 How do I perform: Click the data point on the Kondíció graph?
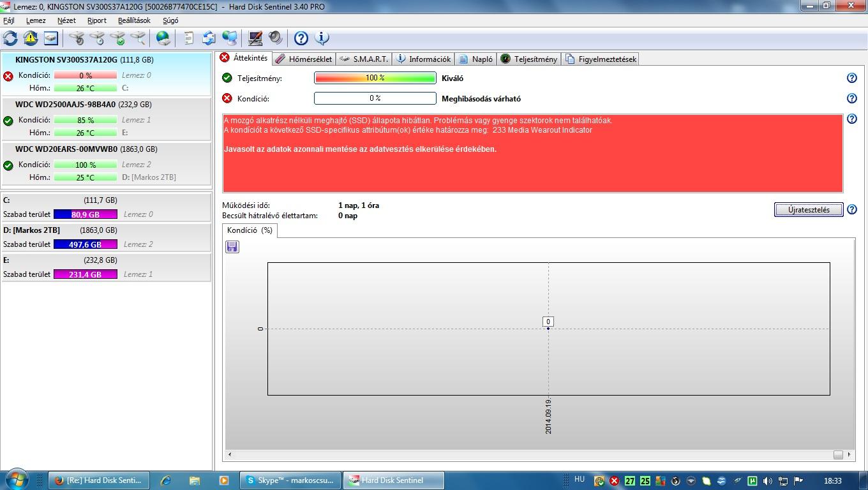pos(548,329)
